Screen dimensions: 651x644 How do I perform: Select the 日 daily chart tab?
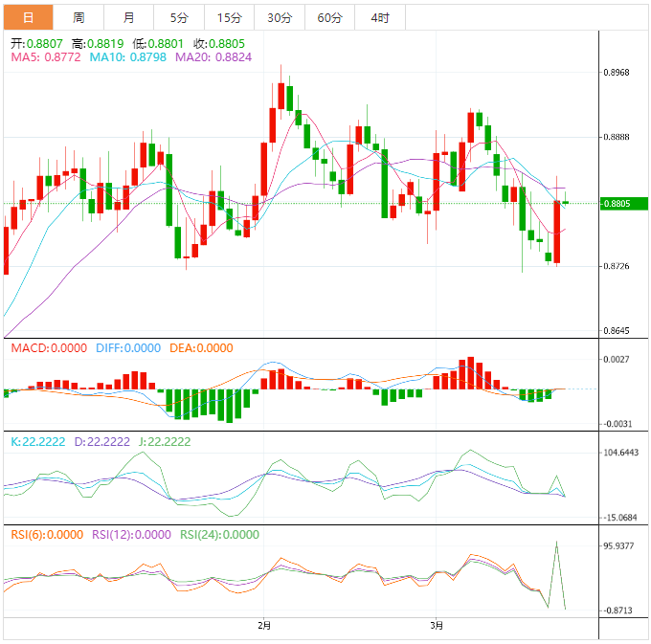point(27,18)
